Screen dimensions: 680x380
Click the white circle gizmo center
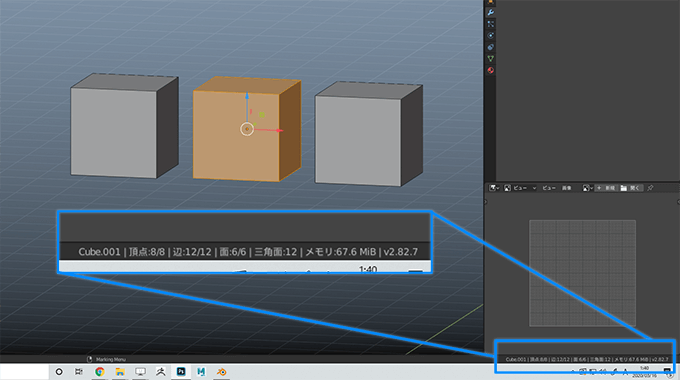(x=247, y=129)
